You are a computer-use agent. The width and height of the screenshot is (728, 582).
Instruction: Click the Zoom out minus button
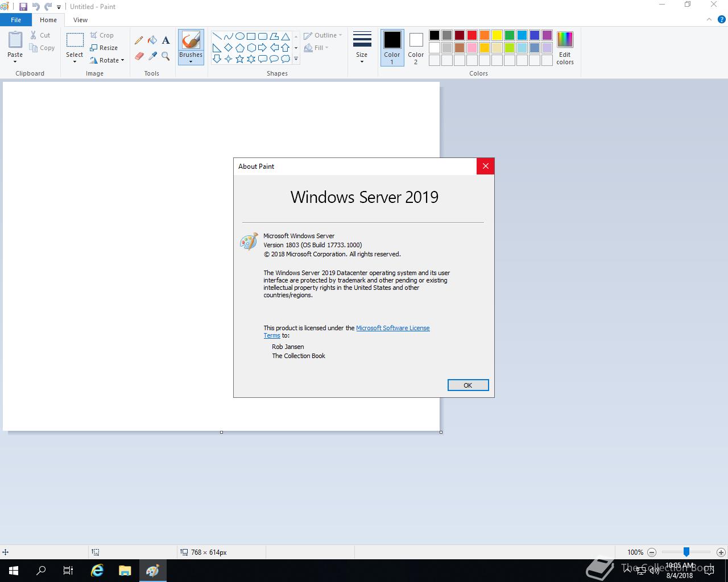(x=652, y=552)
